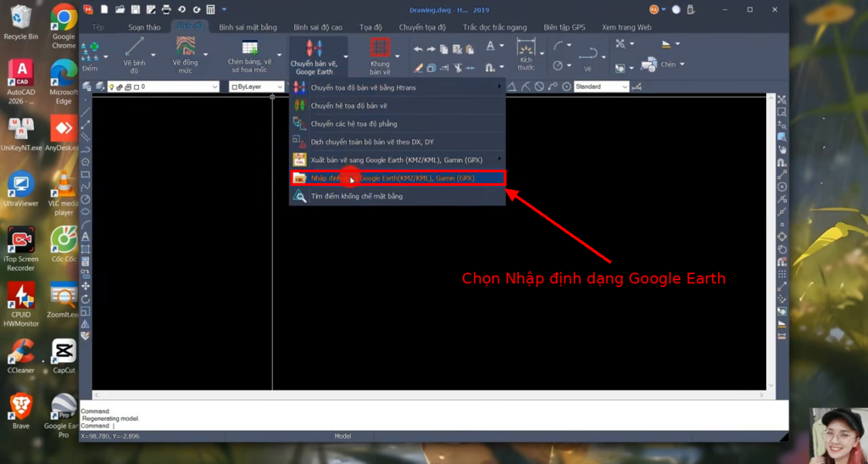This screenshot has height=464, width=868.
Task: Select the Vẽ bình đồ tool
Action: pyautogui.click(x=134, y=57)
